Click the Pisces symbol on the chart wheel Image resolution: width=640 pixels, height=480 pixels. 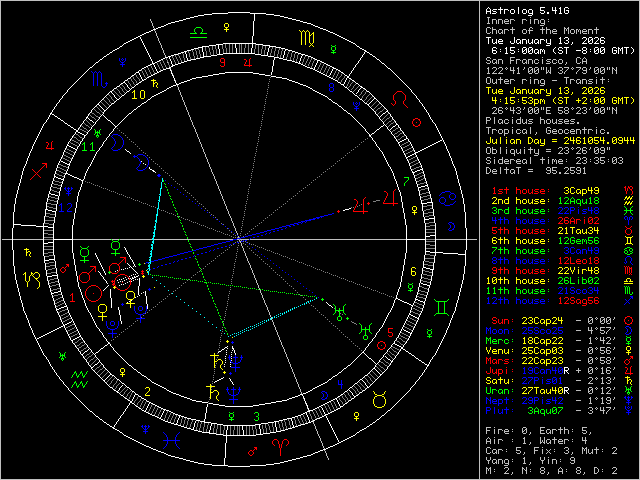[172, 438]
